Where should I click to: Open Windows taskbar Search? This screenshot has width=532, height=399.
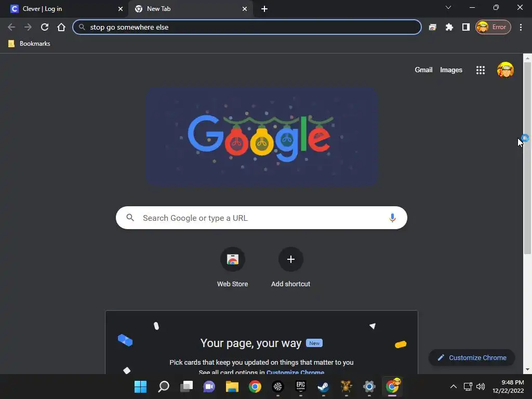click(x=164, y=387)
